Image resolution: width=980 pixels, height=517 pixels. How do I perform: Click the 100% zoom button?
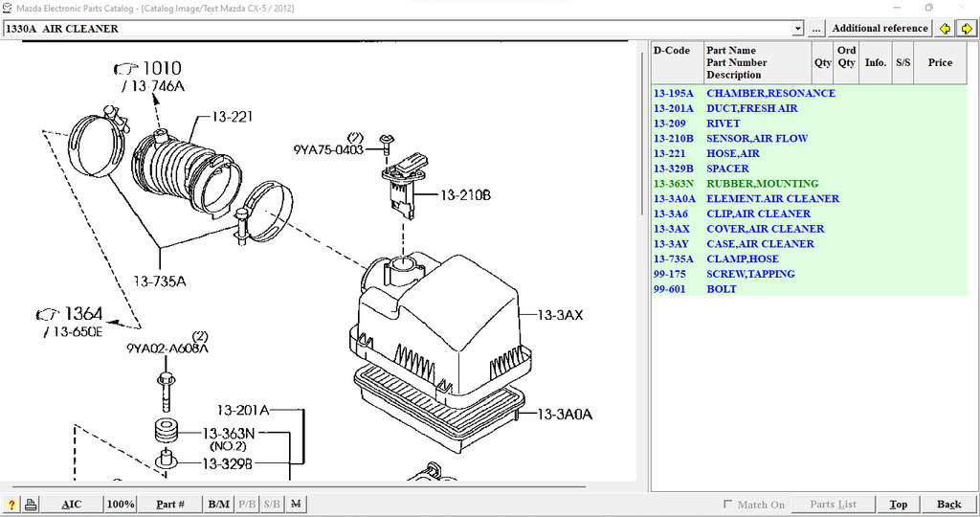click(x=121, y=505)
